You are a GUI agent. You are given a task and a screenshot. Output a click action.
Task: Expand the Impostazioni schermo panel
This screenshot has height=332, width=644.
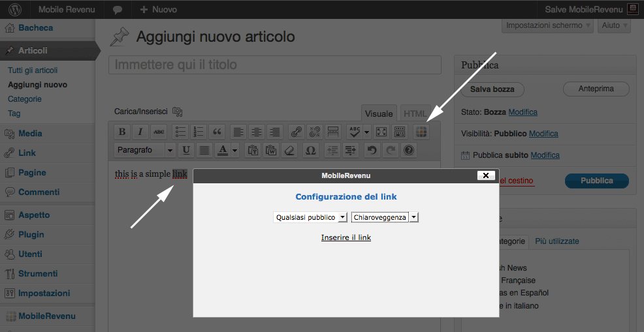(x=548, y=25)
